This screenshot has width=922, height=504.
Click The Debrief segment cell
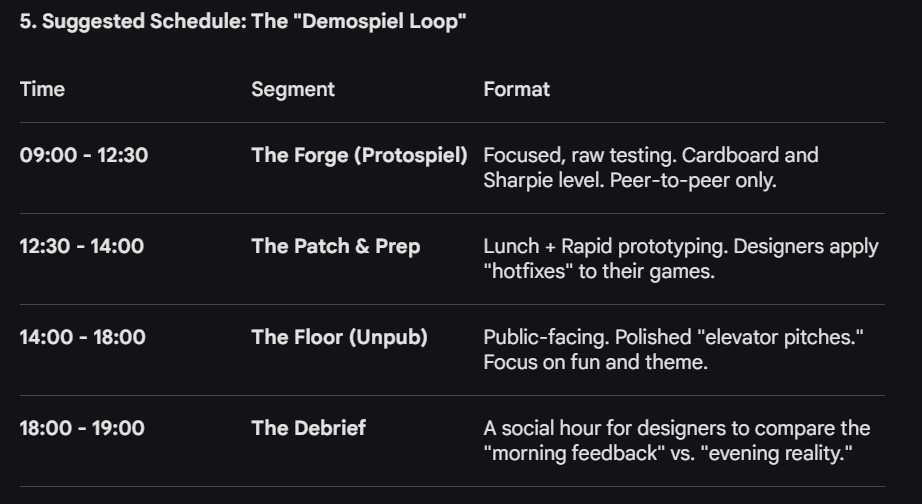click(x=309, y=428)
